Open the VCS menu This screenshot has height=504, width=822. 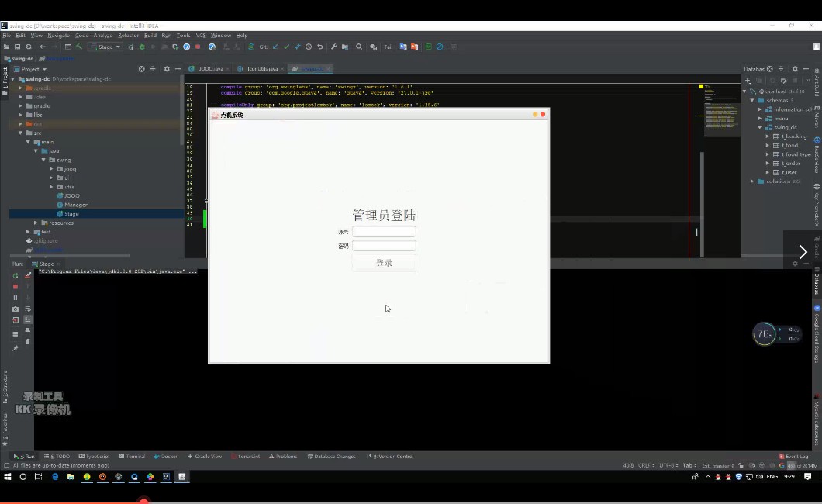tap(201, 36)
